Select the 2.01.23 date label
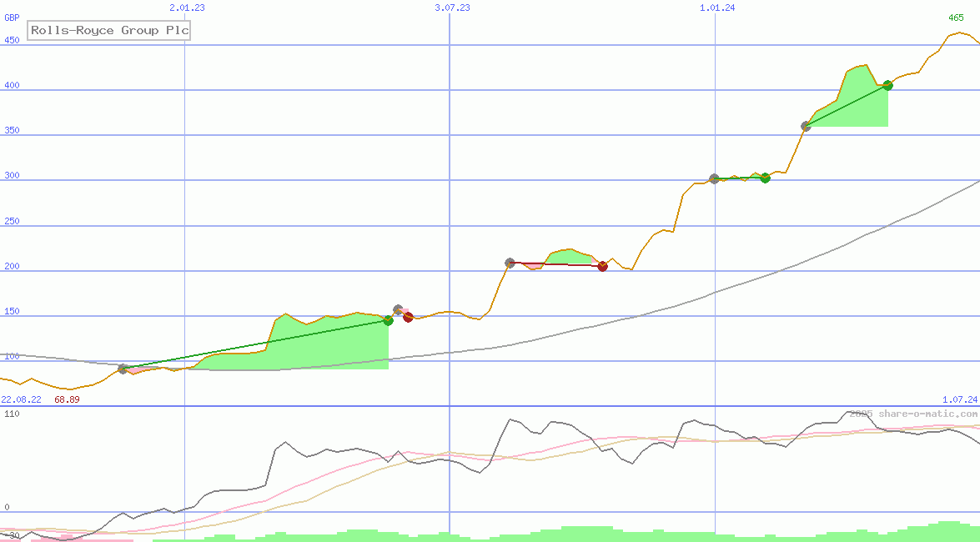Viewport: 980px width, 542px height. click(x=187, y=8)
